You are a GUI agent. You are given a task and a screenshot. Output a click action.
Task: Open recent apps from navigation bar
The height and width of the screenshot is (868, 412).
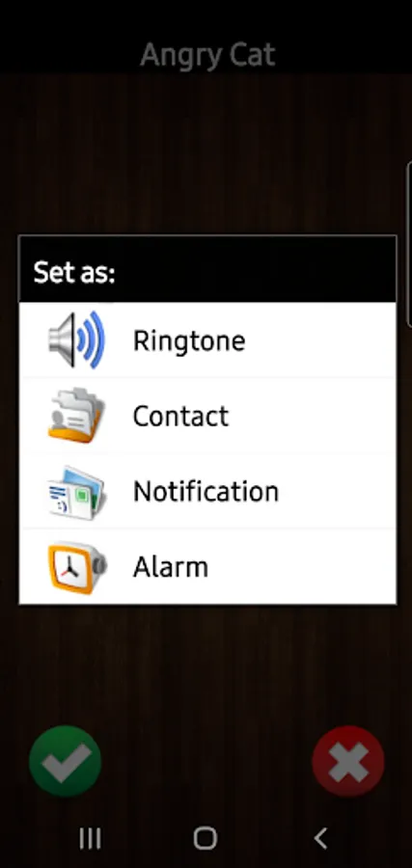pyautogui.click(x=90, y=838)
